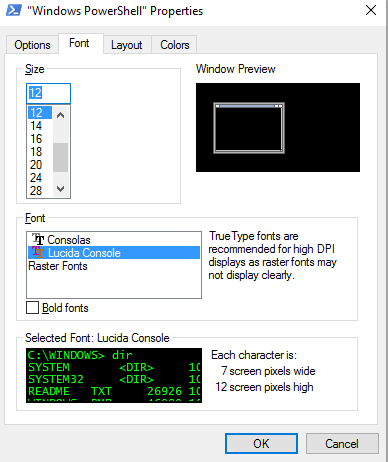Choose font size 24

pos(40,178)
